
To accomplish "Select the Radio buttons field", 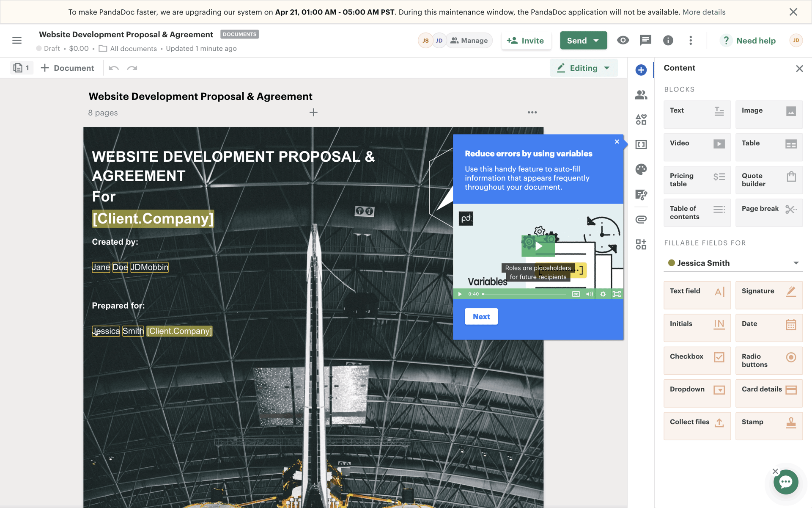I will tap(769, 361).
